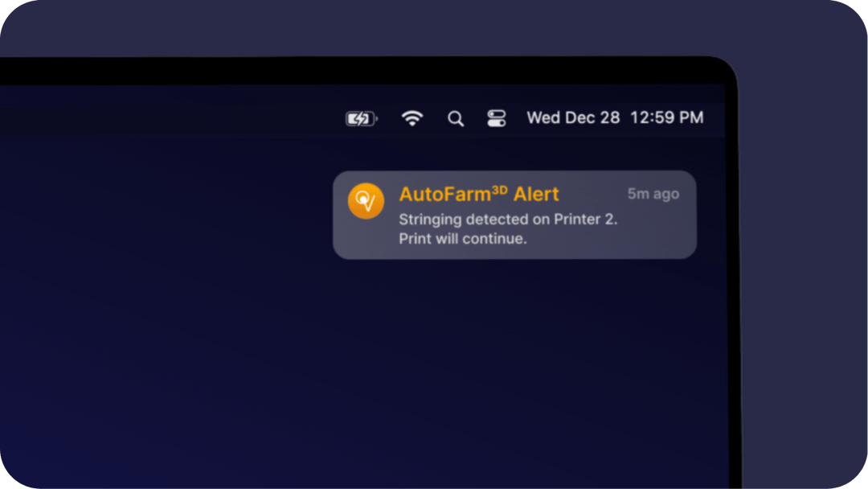Click the 5m ago timestamp
The width and height of the screenshot is (868, 489).
pyautogui.click(x=653, y=194)
